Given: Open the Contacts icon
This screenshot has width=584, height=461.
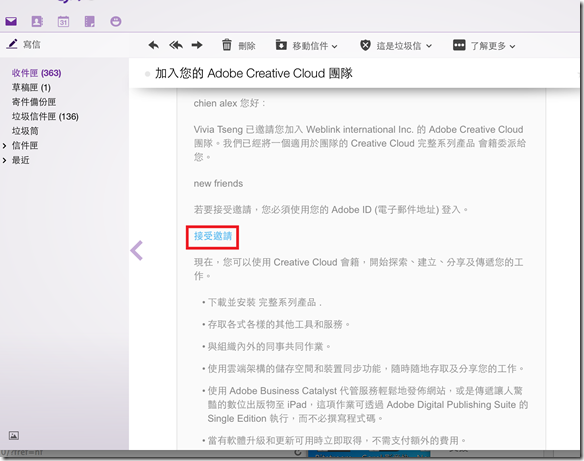Looking at the screenshot, I should pos(37,21).
